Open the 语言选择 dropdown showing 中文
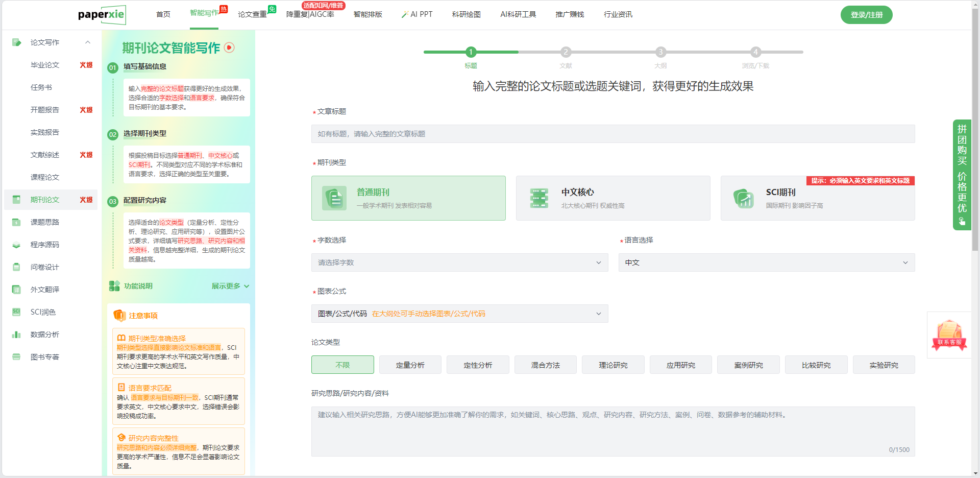This screenshot has width=980, height=478. [x=766, y=262]
